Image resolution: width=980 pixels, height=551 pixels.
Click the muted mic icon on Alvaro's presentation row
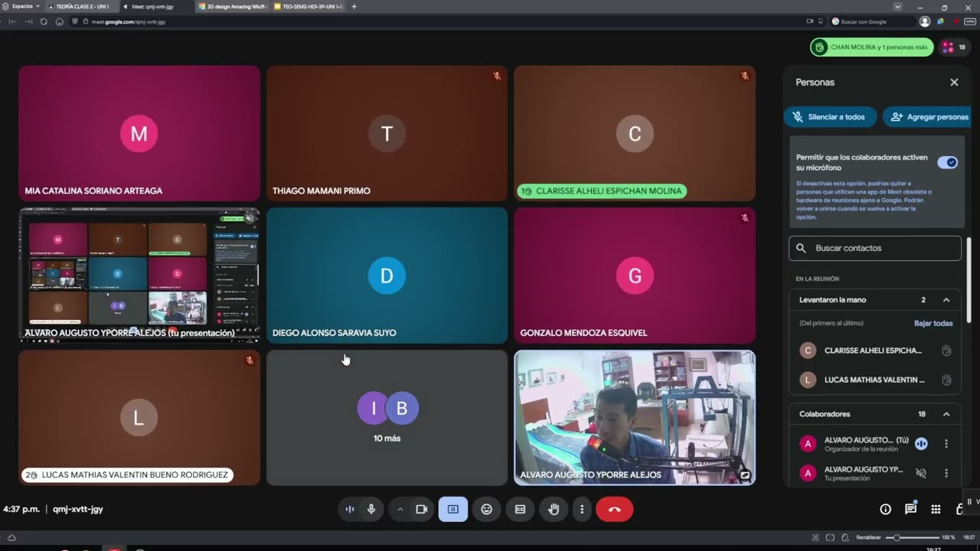(921, 473)
